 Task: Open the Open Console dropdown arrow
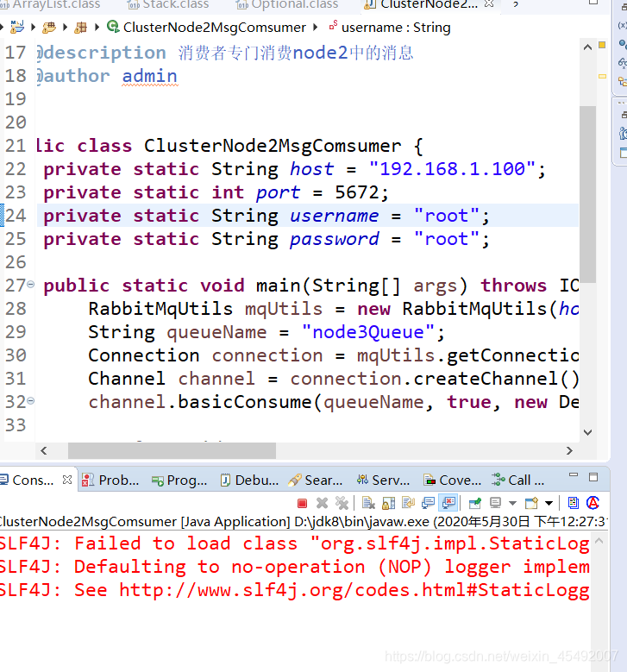[549, 503]
